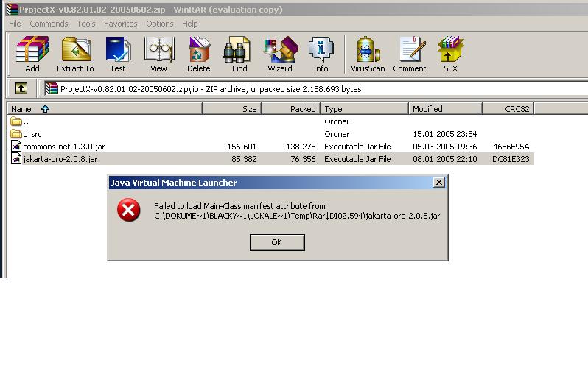Open the Help menu

190,24
